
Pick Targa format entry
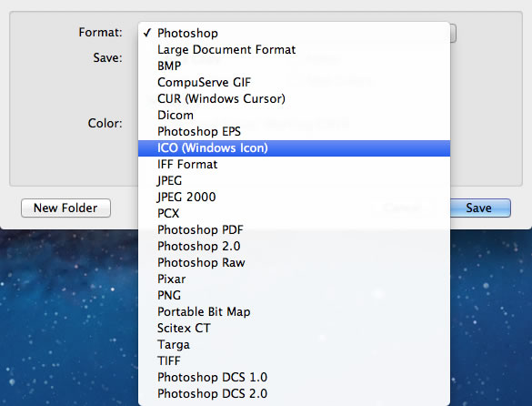[294, 344]
